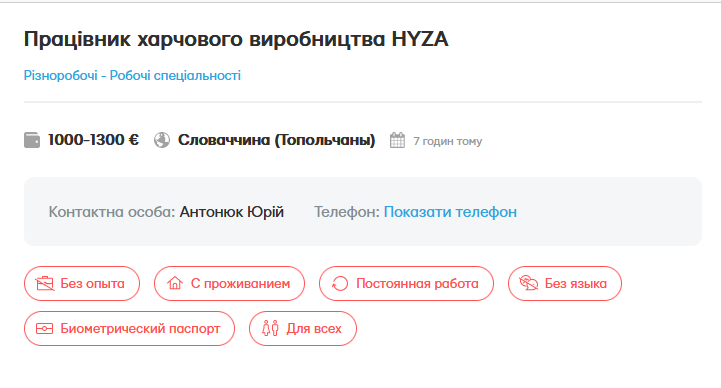Click the Контактна особа label
Screen dimensions: 721x388
(x=112, y=212)
